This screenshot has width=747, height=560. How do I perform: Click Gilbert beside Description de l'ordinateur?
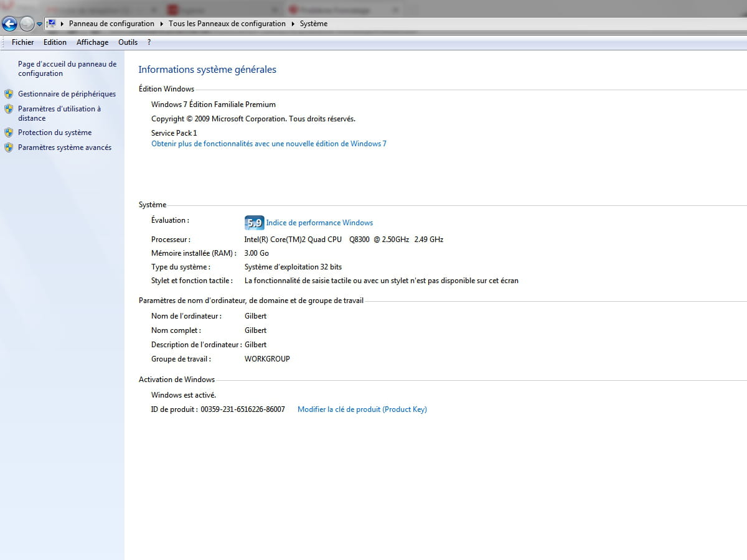256,345
